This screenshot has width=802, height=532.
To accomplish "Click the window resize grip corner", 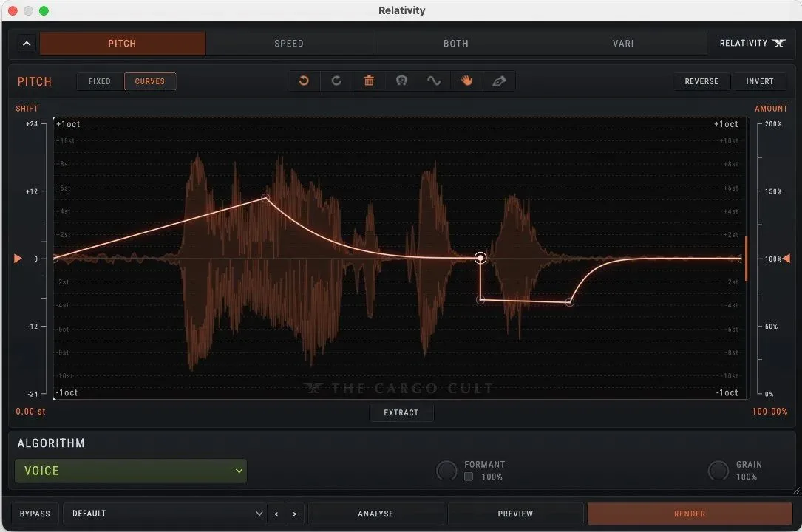I will (796, 491).
